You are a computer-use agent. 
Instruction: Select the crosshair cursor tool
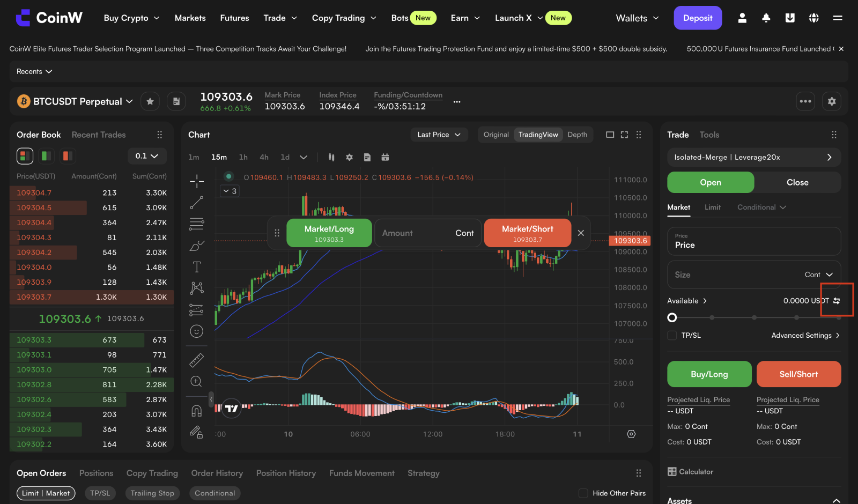[197, 181]
